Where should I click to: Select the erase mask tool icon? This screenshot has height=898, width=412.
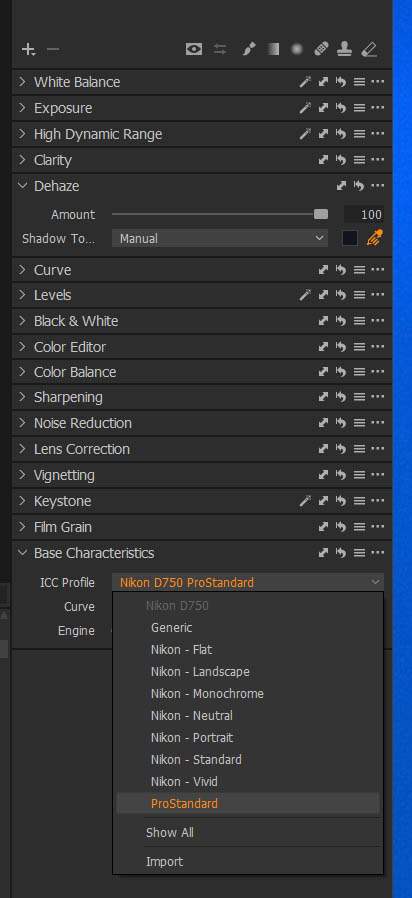369,50
